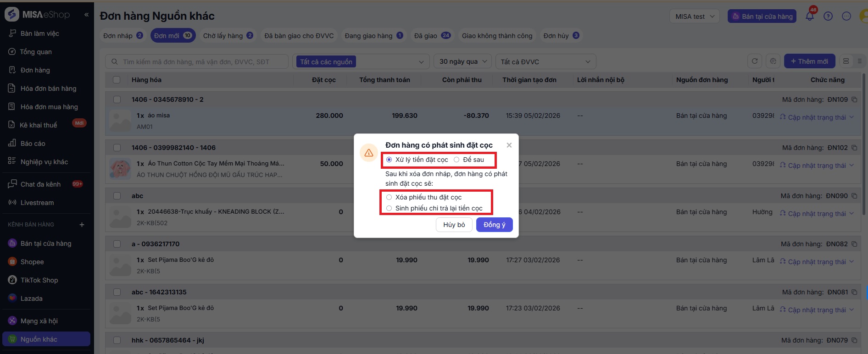The height and width of the screenshot is (354, 868).
Task: Open the 'Tất cả ĐVVC' carrier dropdown
Action: click(545, 61)
